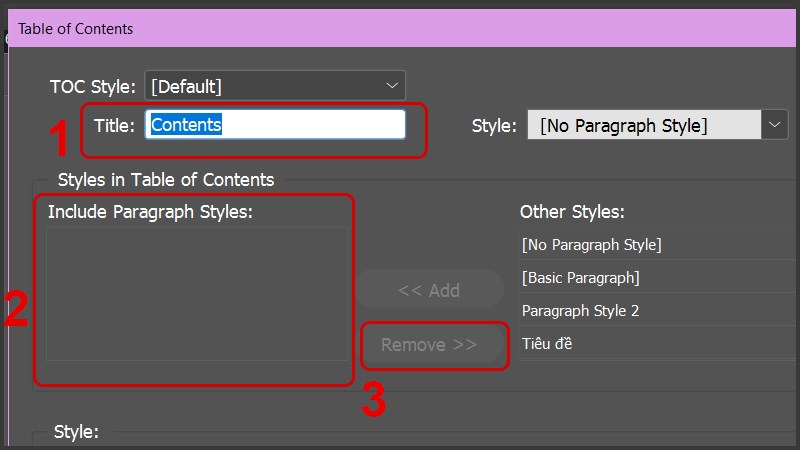Expand the No Paragraph Style dropdown arrow
This screenshot has width=800, height=450.
(x=774, y=125)
